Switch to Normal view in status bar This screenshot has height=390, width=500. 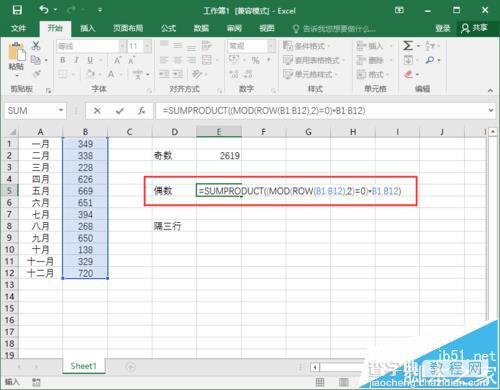pos(320,382)
